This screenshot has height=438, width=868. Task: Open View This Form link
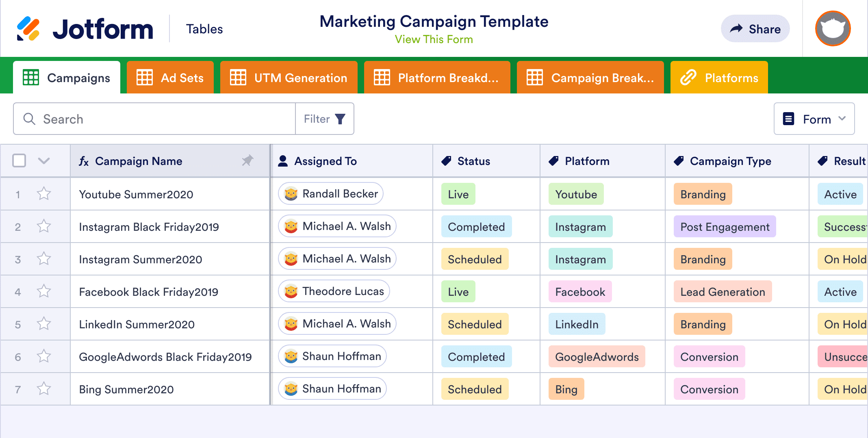433,39
